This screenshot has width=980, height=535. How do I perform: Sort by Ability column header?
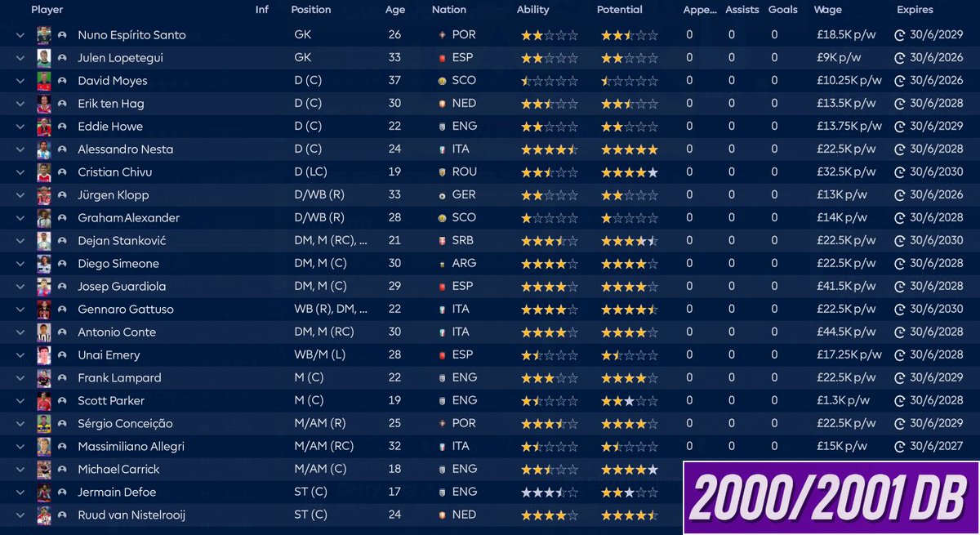click(533, 10)
